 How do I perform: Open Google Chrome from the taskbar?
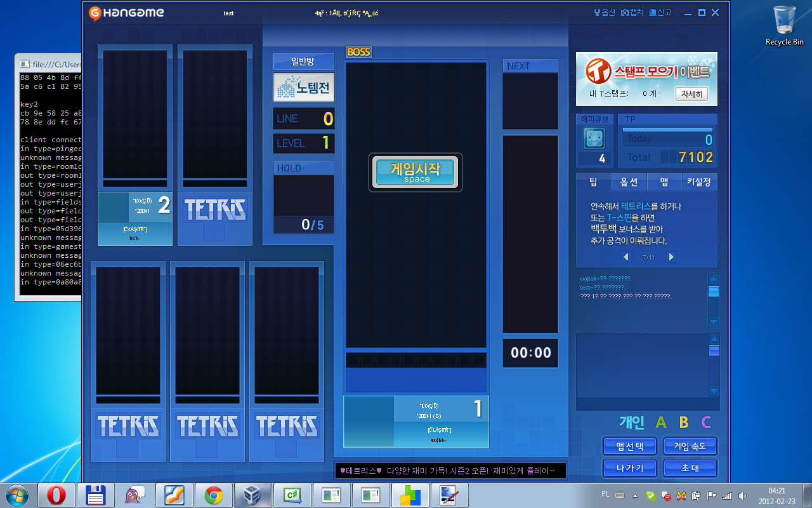(213, 495)
